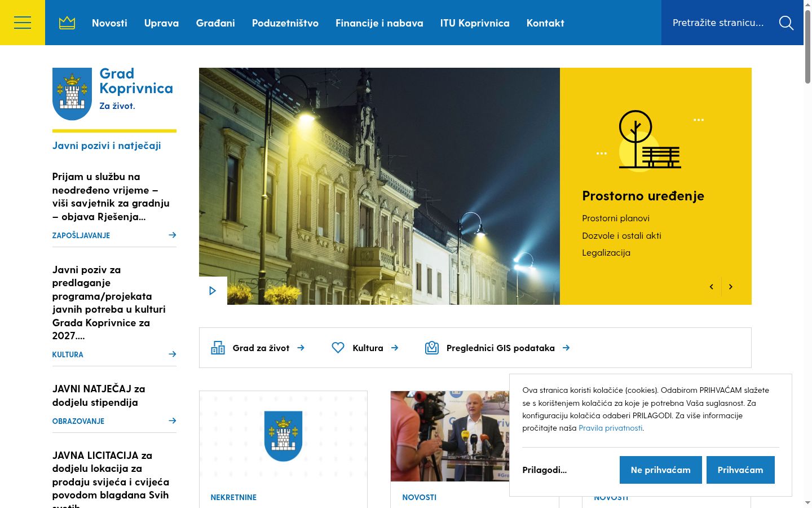The width and height of the screenshot is (812, 508).
Task: Open Dozvole i ostali akti link
Action: click(621, 235)
